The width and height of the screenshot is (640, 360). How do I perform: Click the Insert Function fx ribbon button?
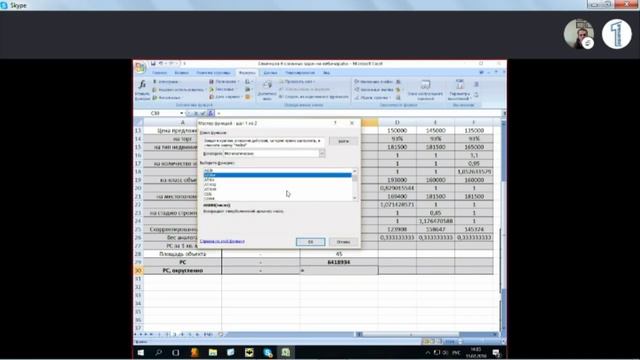pos(142,90)
